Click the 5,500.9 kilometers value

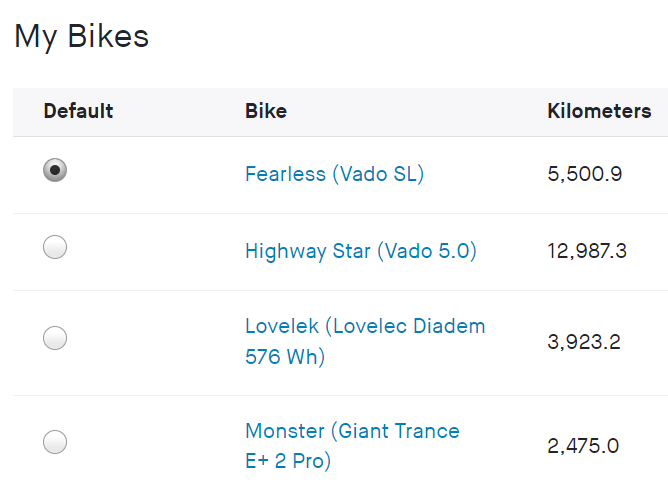pos(585,174)
